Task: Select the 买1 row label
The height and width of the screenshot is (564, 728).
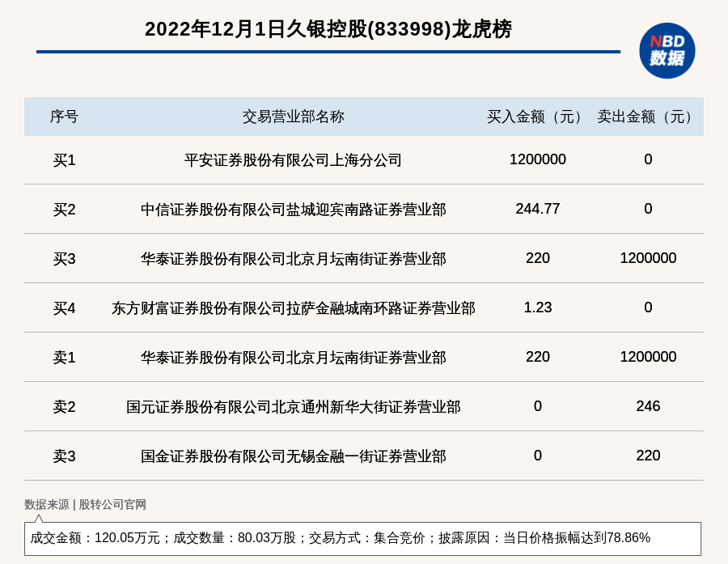Action: point(64,160)
